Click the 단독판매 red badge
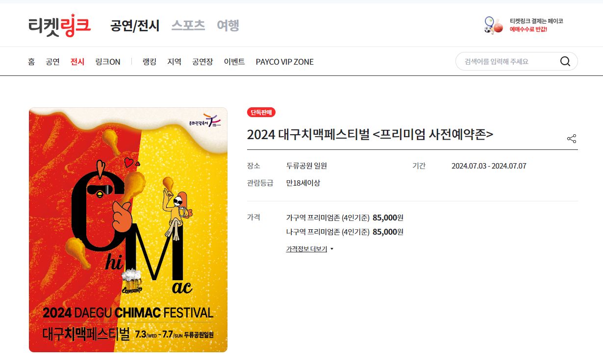Viewport: 603px width, 364px height. [x=261, y=112]
